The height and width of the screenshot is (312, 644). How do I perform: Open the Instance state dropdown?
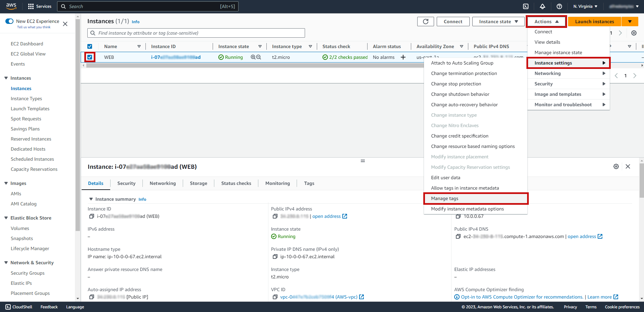[499, 22]
